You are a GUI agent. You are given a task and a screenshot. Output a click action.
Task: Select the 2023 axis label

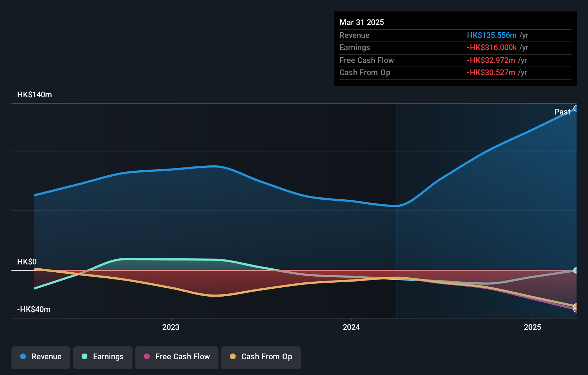click(x=171, y=327)
